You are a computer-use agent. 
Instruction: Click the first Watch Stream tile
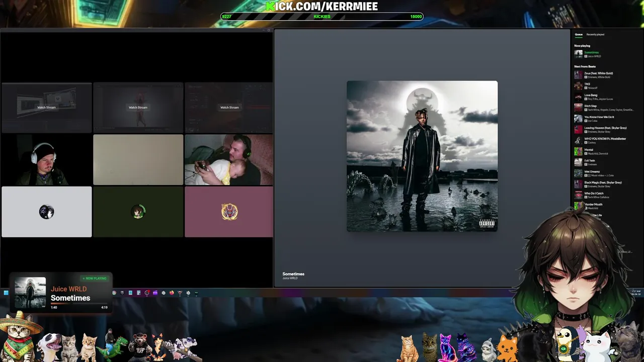(46, 108)
